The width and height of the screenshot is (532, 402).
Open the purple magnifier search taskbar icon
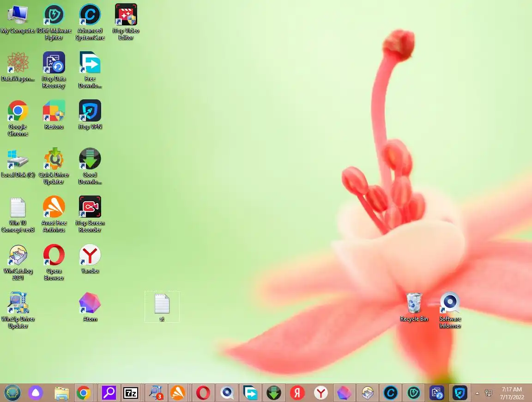coord(109,393)
